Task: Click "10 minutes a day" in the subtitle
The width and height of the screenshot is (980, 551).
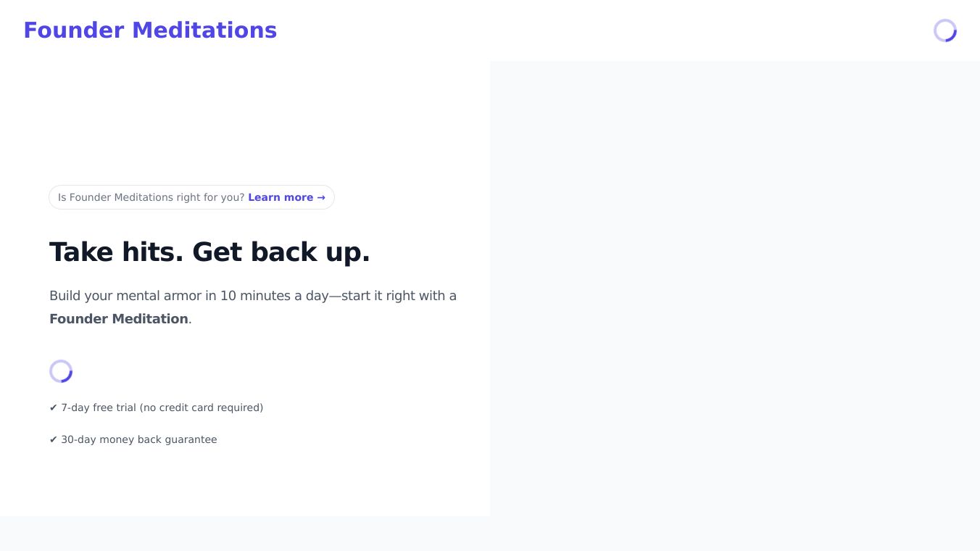Action: 274,296
